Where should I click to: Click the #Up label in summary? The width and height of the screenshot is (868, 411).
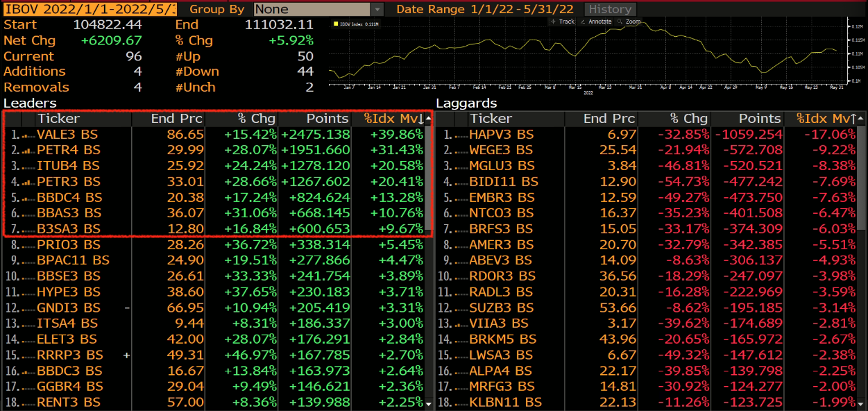pos(187,56)
